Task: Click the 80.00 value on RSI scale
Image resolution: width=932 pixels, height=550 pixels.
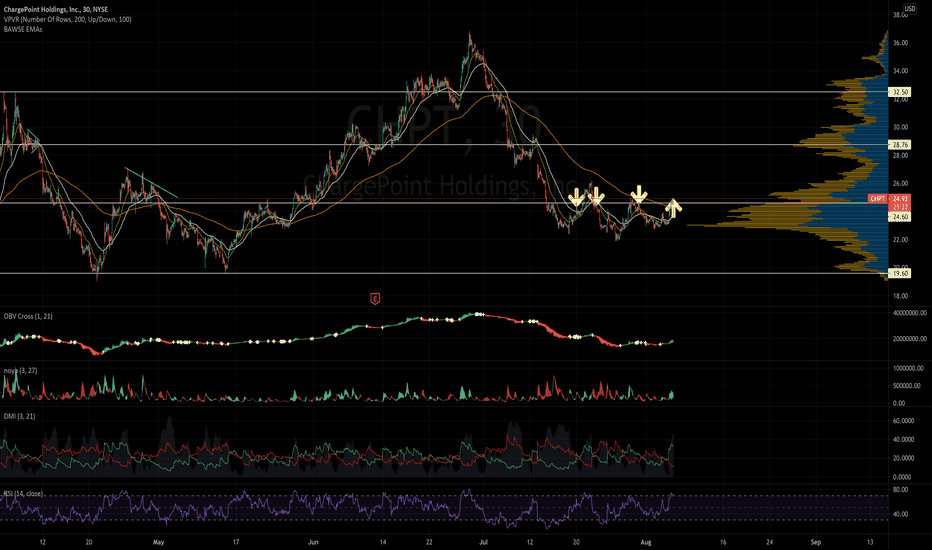Action: click(x=900, y=490)
